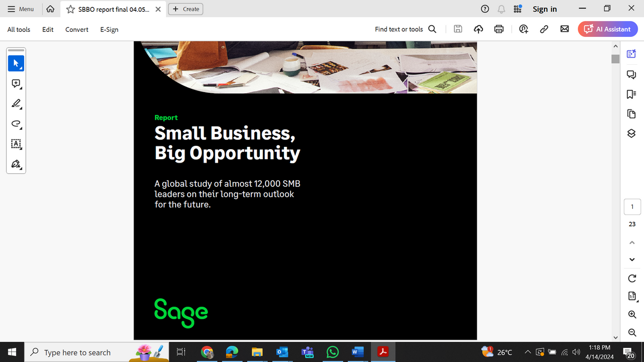Viewport: 644px width, 362px height.
Task: Close the SBBO report tab
Action: coord(158,9)
